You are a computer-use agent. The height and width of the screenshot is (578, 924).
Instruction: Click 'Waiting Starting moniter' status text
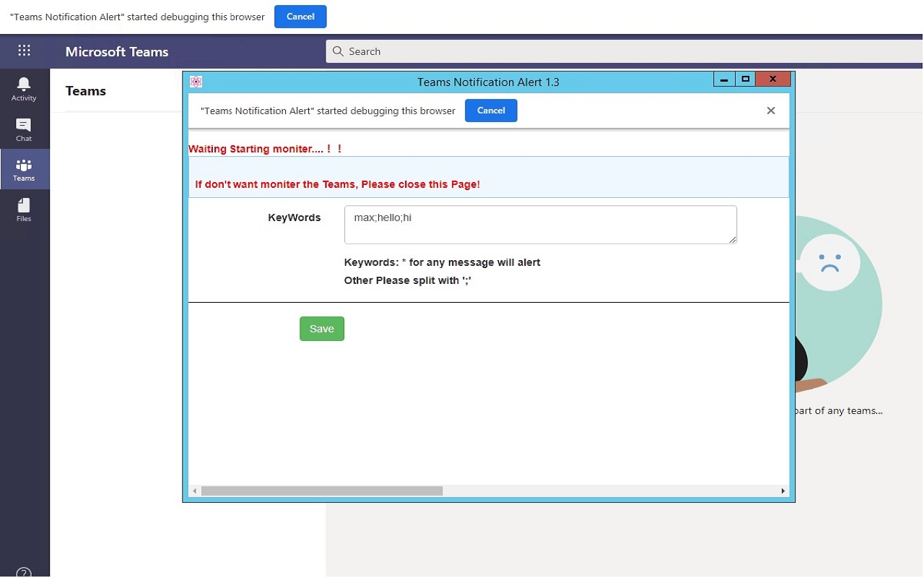265,149
